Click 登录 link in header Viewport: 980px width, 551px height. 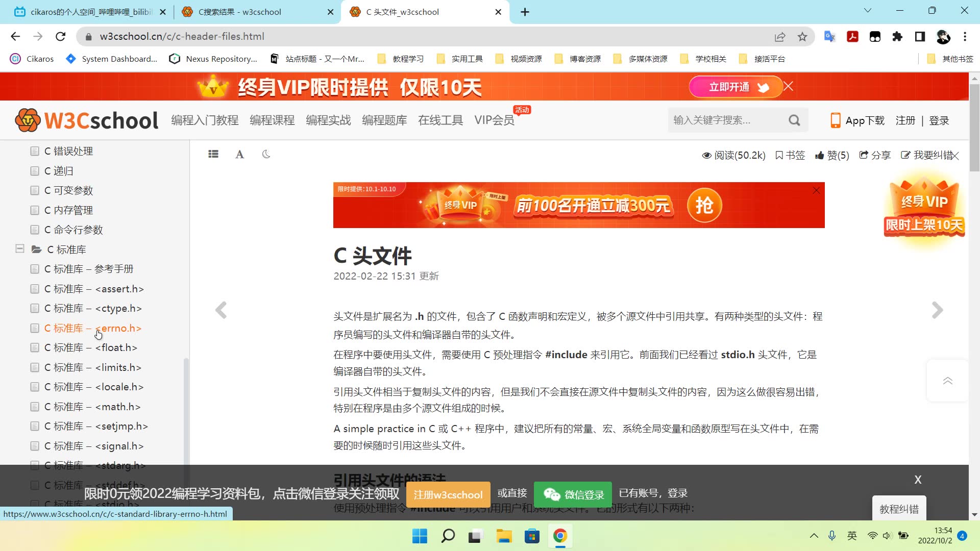click(x=939, y=120)
